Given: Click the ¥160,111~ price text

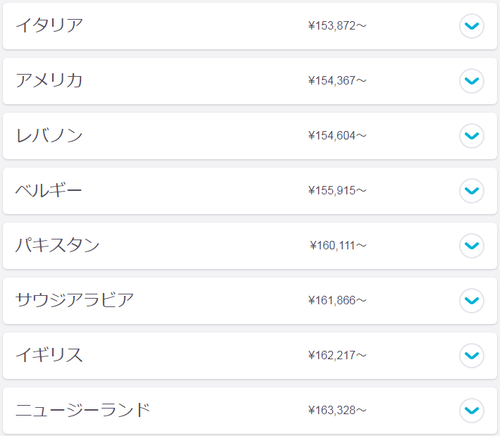Looking at the screenshot, I should [338, 246].
